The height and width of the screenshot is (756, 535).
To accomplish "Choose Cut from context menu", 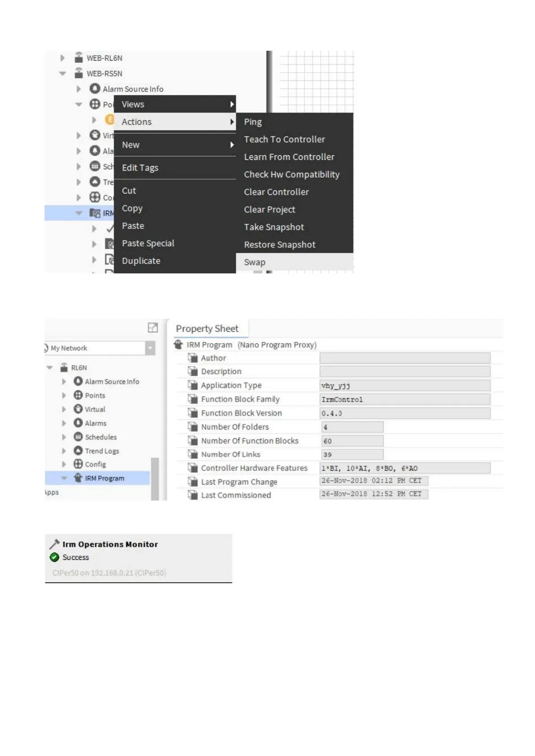I will tap(175, 190).
